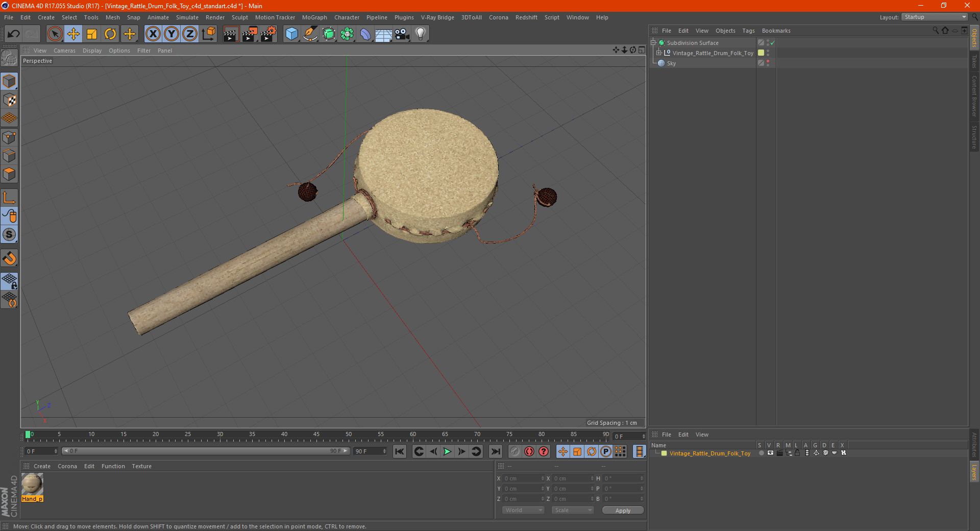This screenshot has height=531, width=980.
Task: Click Vintage_Rattle_Drum_Folk_Toy layer color swatch
Action: [761, 53]
